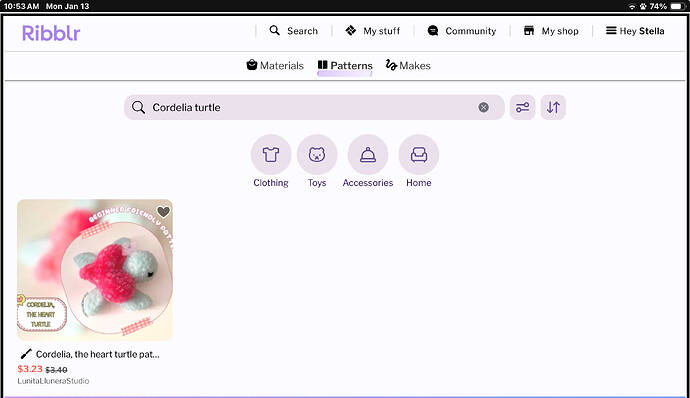Visit the LunitaLluneraStudio shop link

[x=53, y=381]
